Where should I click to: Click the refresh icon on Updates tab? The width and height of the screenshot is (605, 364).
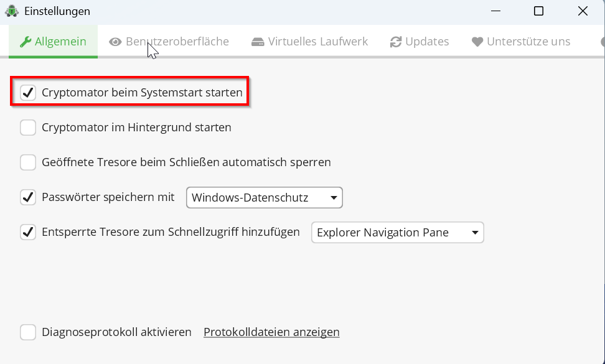point(395,41)
